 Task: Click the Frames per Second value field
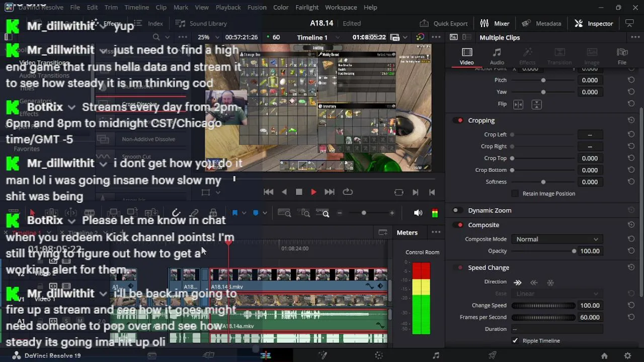(590, 317)
